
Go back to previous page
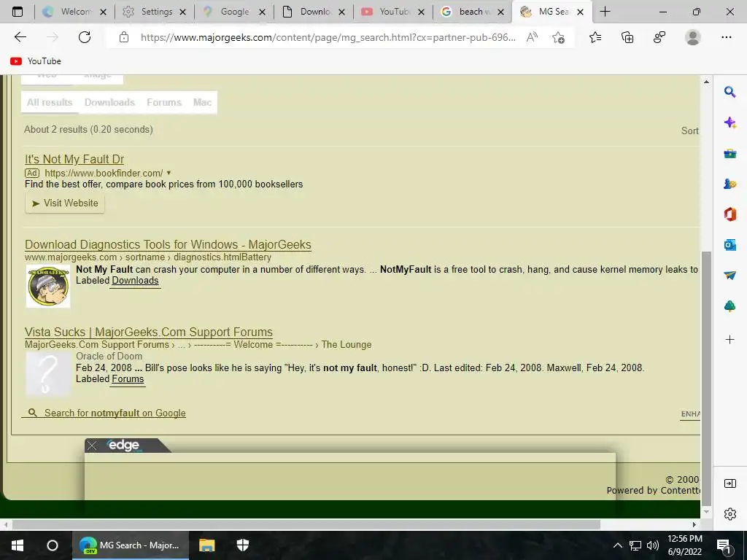[20, 37]
